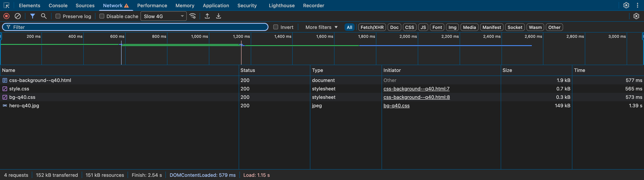The width and height of the screenshot is (644, 180).
Task: Filter by Doc requests
Action: (394, 27)
